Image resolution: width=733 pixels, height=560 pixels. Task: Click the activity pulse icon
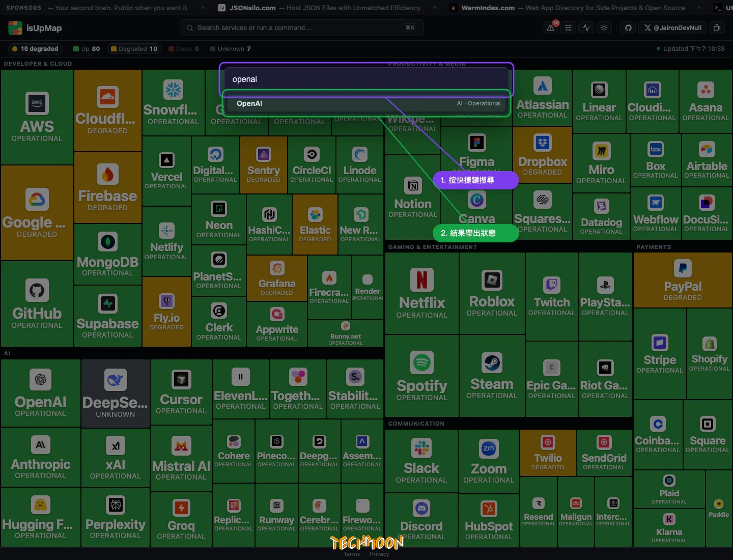pyautogui.click(x=586, y=28)
